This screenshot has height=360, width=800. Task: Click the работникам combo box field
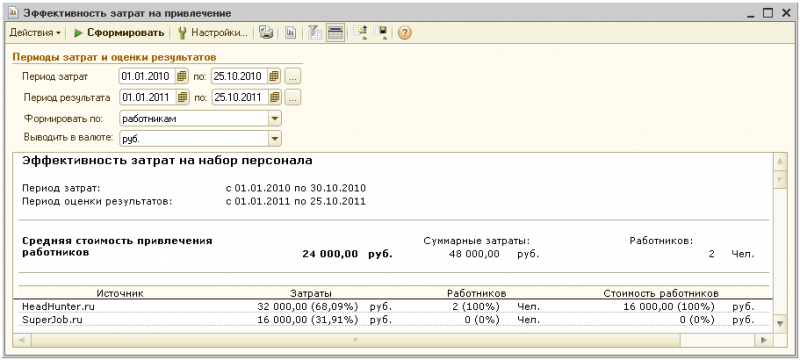194,118
